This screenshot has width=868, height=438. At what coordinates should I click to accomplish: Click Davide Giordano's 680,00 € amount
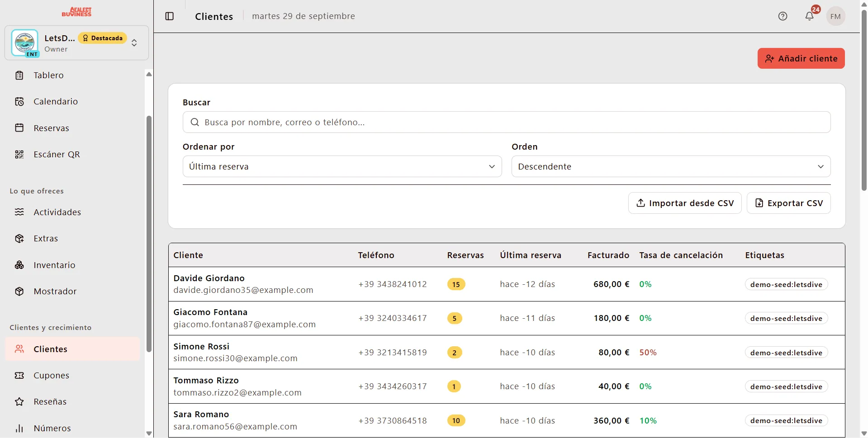(x=611, y=284)
